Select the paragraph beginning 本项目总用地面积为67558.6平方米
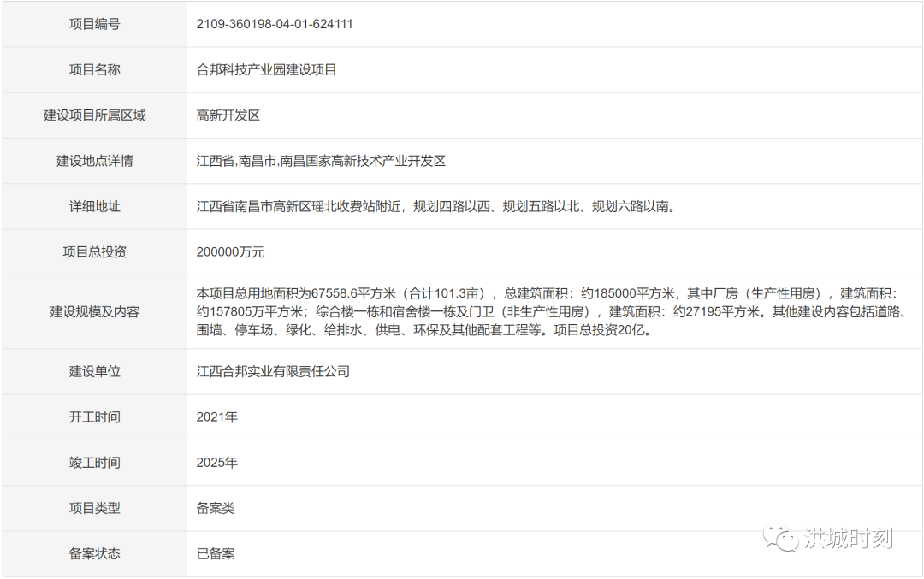Viewport: 924px width, 579px height. coord(552,311)
